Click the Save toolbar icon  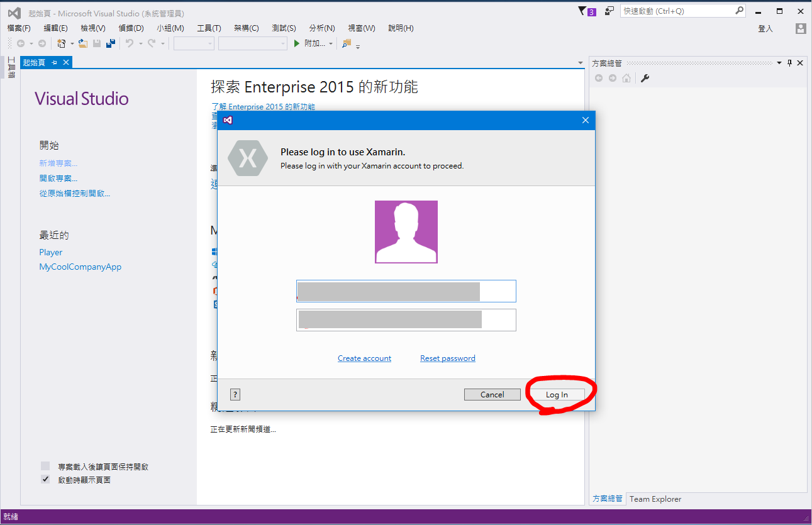coord(97,43)
